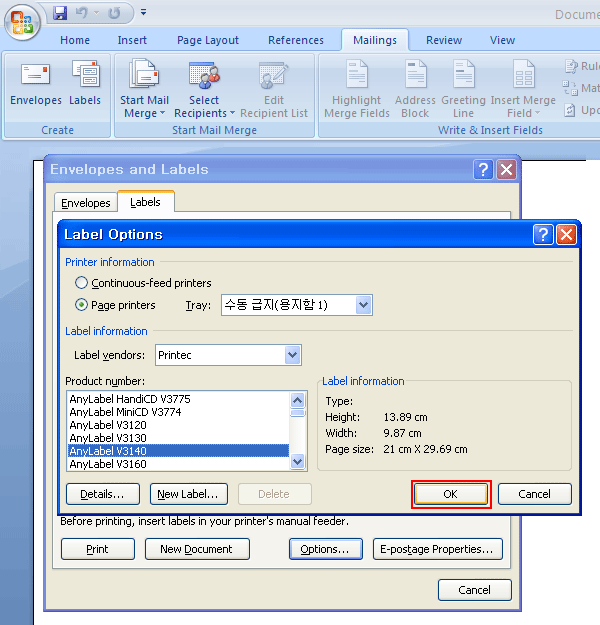Screen dimensions: 600x625
Task: Open the References tab
Action: (x=296, y=40)
